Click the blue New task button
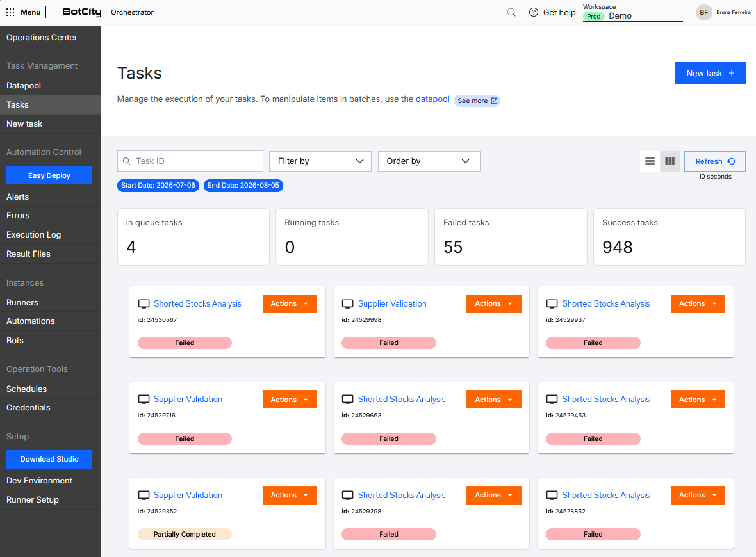The image size is (756, 557). (x=710, y=73)
